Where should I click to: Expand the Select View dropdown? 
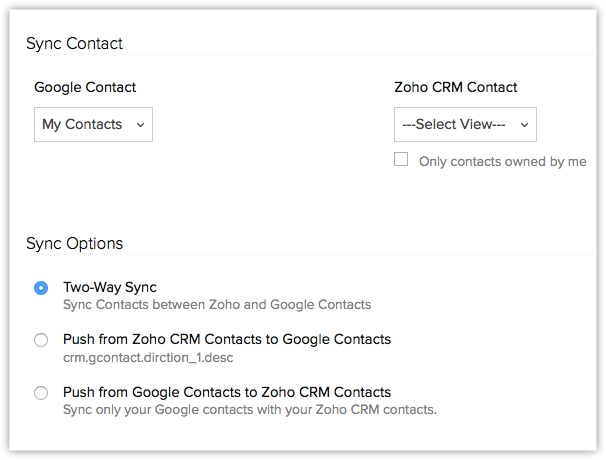pyautogui.click(x=465, y=125)
